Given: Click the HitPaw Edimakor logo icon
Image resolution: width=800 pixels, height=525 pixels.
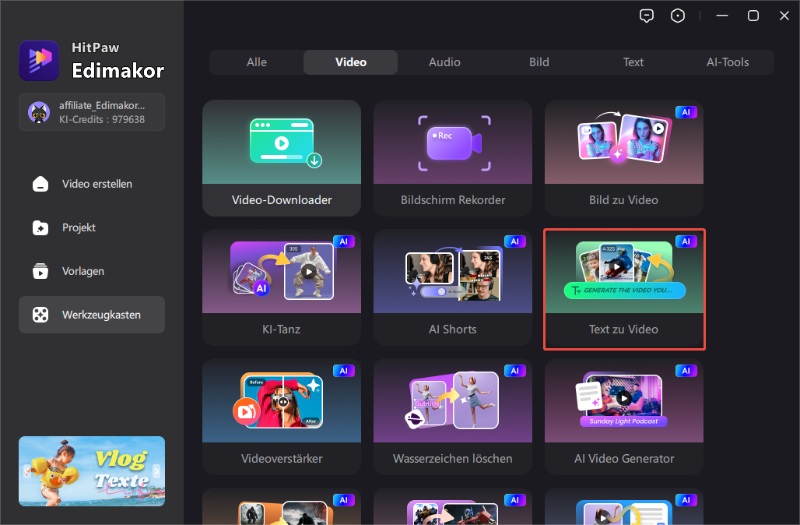Looking at the screenshot, I should pyautogui.click(x=39, y=60).
